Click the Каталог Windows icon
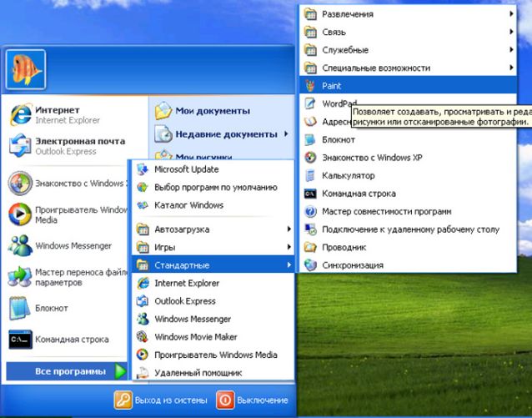532x418 pixels. point(143,205)
